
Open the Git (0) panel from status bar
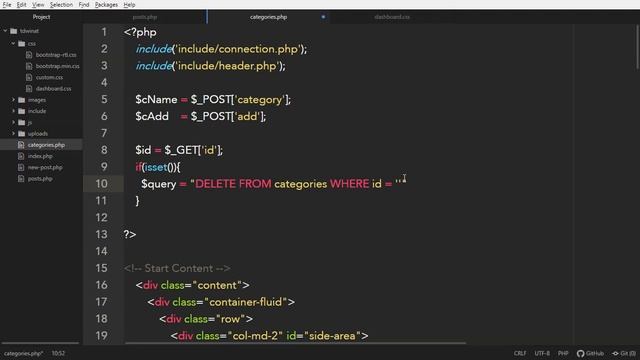[x=624, y=353]
